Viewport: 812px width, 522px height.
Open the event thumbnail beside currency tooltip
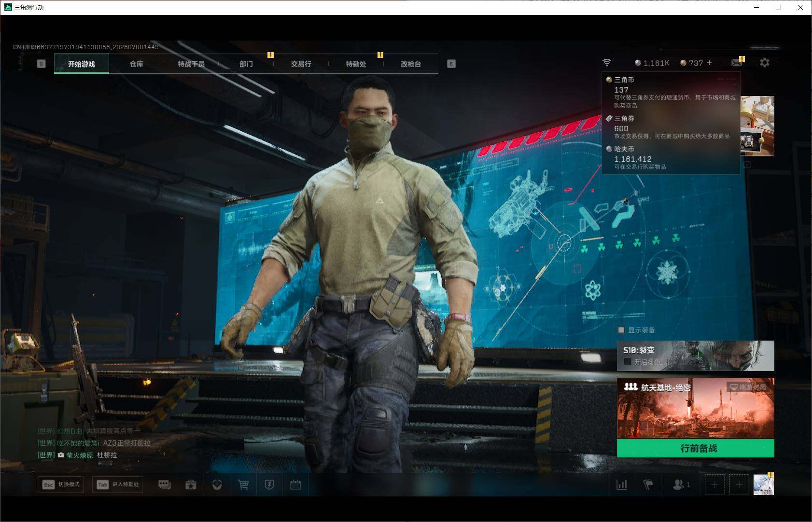point(757,126)
